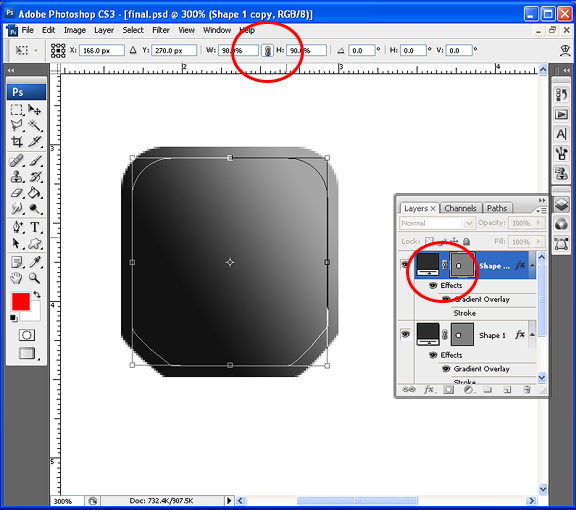
Task: Collapse the Layers panel to icons
Action: click(542, 200)
